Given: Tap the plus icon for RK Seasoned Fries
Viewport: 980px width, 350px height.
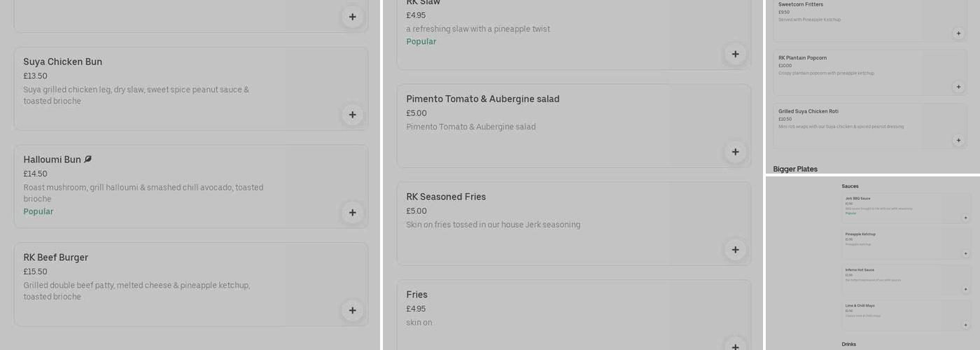Looking at the screenshot, I should (735, 250).
